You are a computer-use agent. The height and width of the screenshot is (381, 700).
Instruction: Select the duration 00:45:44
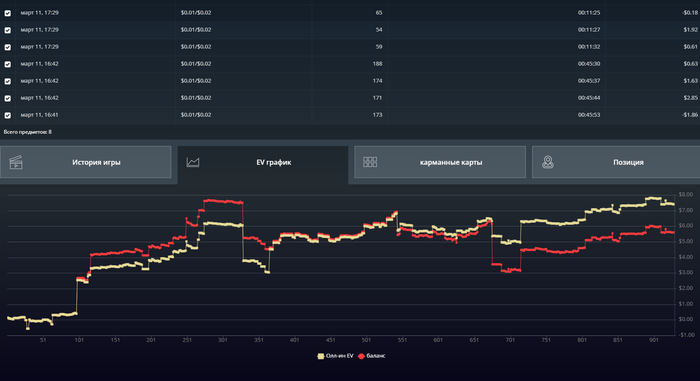coord(589,98)
